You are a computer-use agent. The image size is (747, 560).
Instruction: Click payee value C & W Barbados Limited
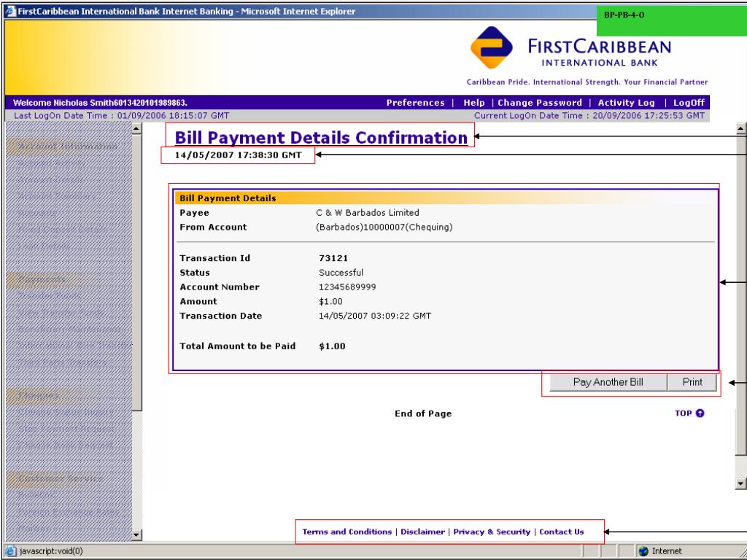pyautogui.click(x=368, y=213)
